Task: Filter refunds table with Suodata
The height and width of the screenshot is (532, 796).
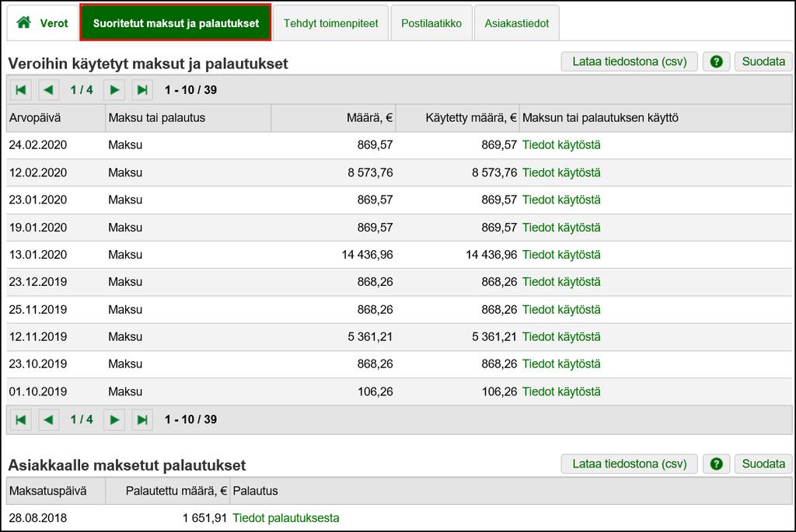Action: coord(763,464)
